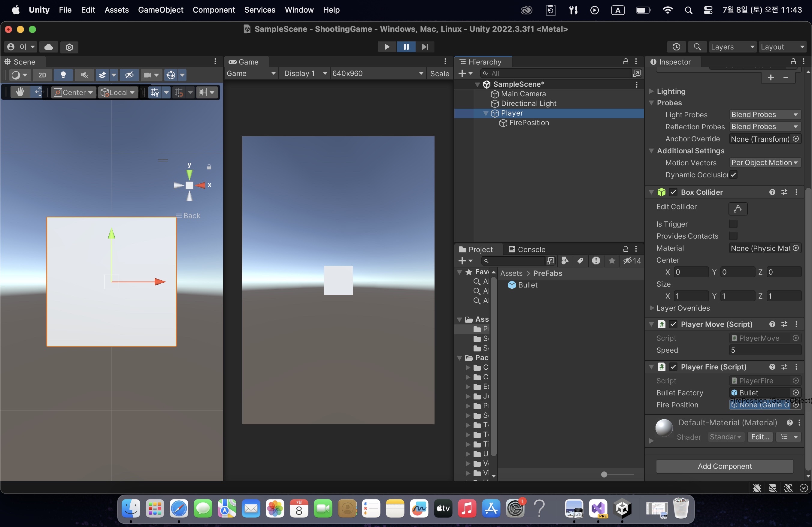Open the Undo History icon
The height and width of the screenshot is (527, 812).
tap(676, 47)
